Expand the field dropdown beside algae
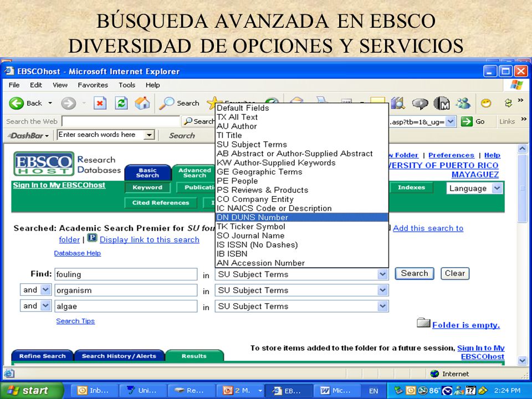 (x=382, y=306)
